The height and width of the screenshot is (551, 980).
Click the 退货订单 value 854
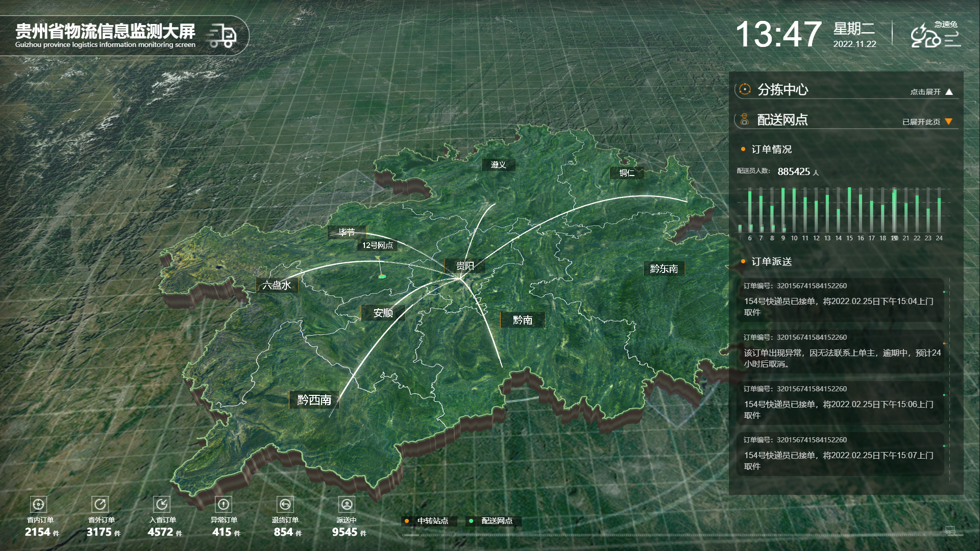click(x=283, y=532)
